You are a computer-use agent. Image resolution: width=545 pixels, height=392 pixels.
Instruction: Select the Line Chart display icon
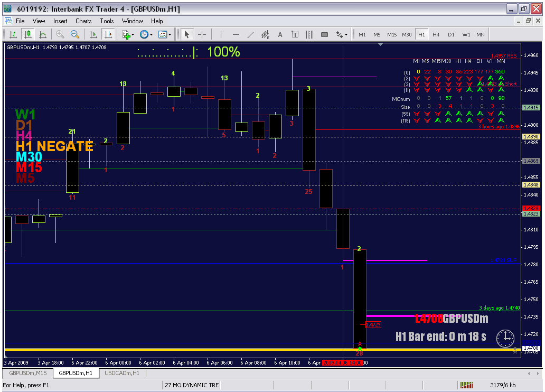click(x=43, y=34)
